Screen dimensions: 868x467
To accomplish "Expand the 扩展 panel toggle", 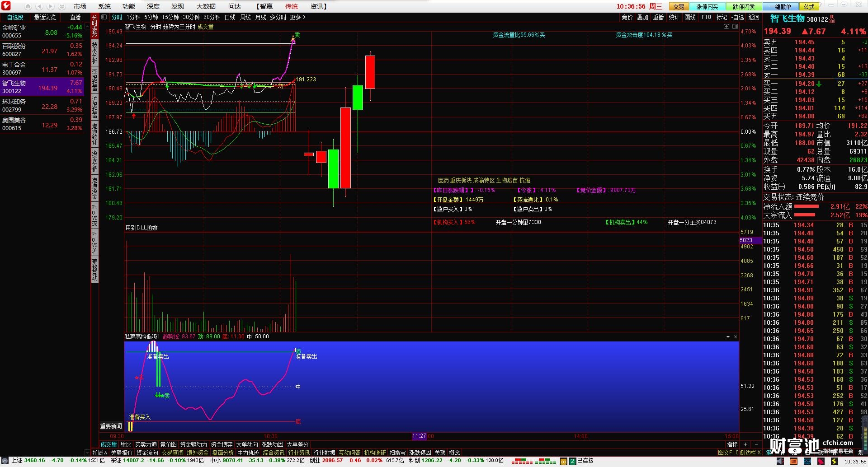I will point(100,453).
